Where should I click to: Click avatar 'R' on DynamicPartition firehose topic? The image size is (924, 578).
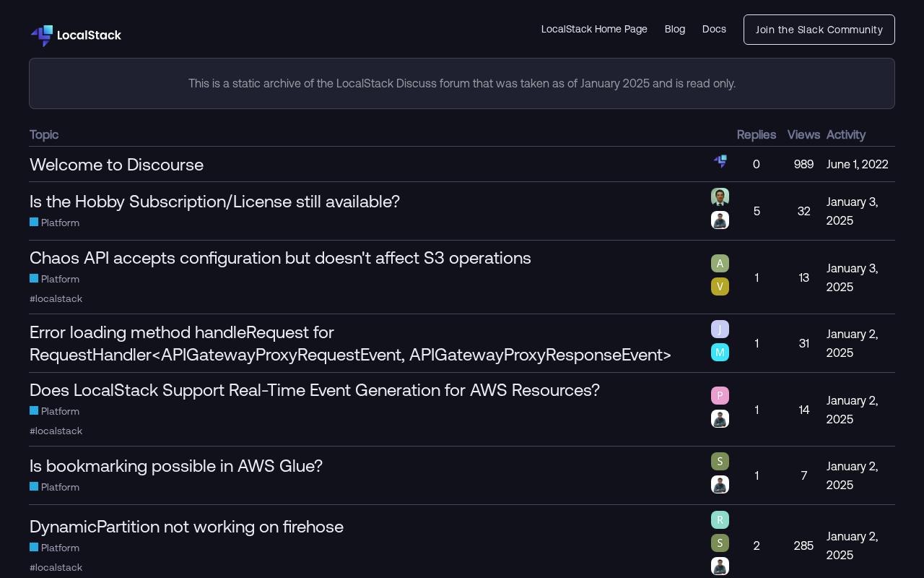click(x=720, y=520)
